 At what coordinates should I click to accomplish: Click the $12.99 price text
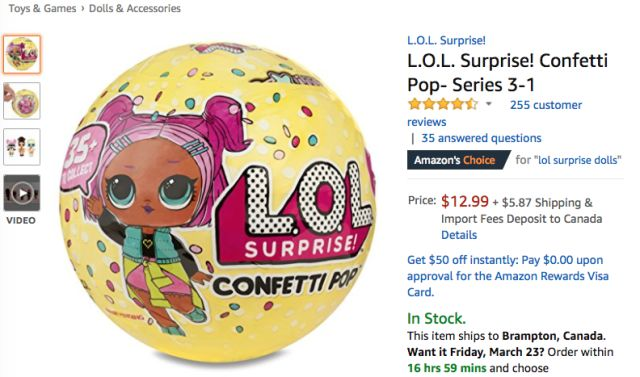(x=464, y=201)
